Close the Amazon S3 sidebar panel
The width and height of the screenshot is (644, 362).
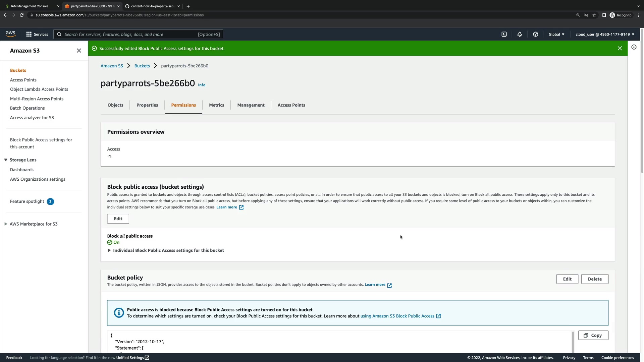(79, 51)
